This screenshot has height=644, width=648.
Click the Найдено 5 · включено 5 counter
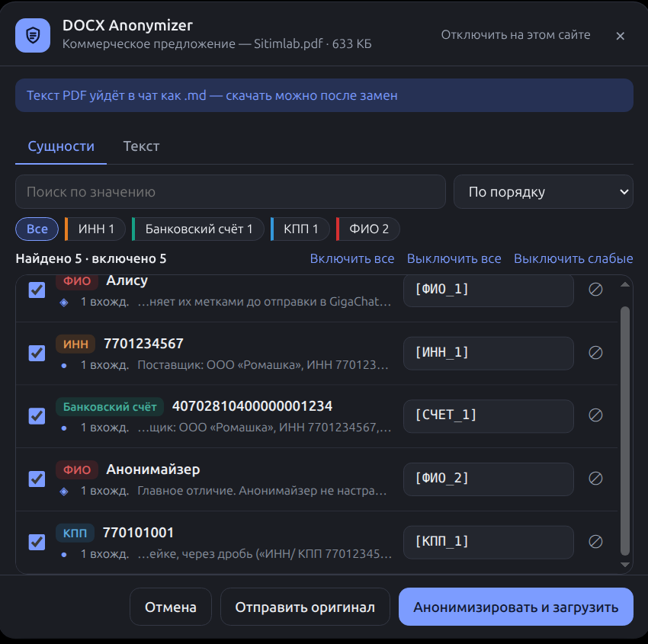(x=91, y=258)
